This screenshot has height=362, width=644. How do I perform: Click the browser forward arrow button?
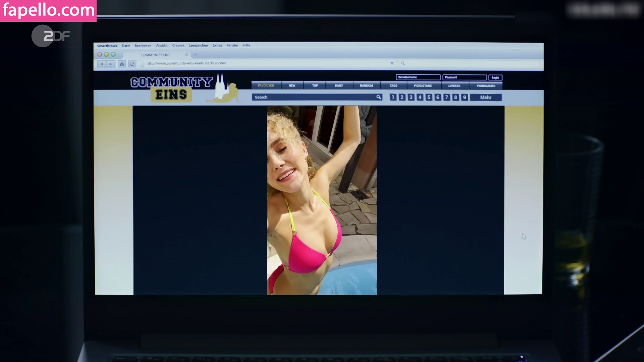click(110, 64)
